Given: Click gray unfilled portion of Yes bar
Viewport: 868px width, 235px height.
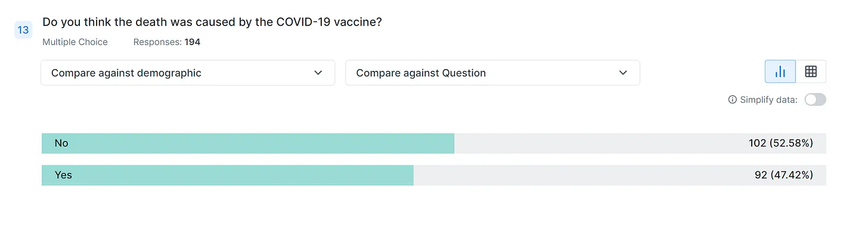Looking at the screenshot, I should [x=619, y=176].
